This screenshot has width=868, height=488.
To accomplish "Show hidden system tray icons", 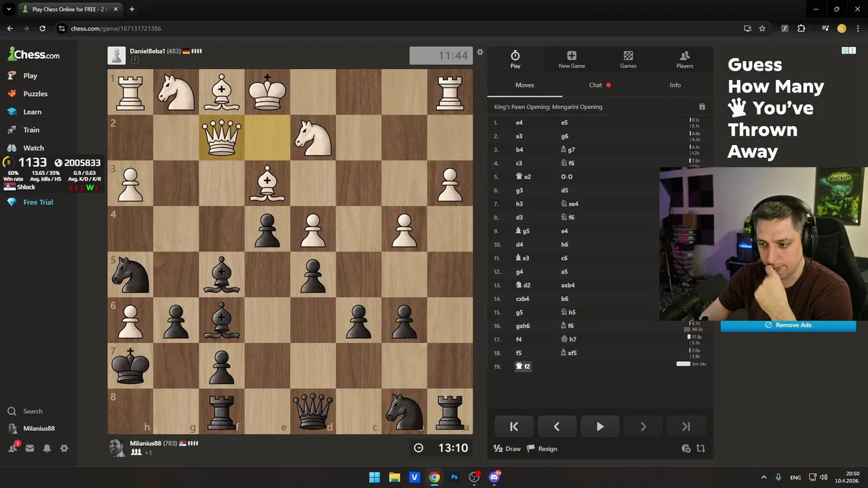I will tap(764, 477).
